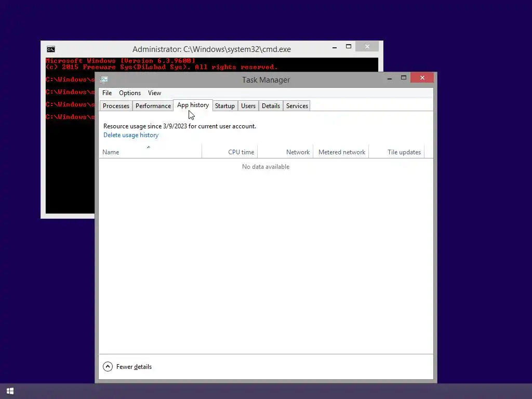Switch to the Processes tab

(116, 106)
